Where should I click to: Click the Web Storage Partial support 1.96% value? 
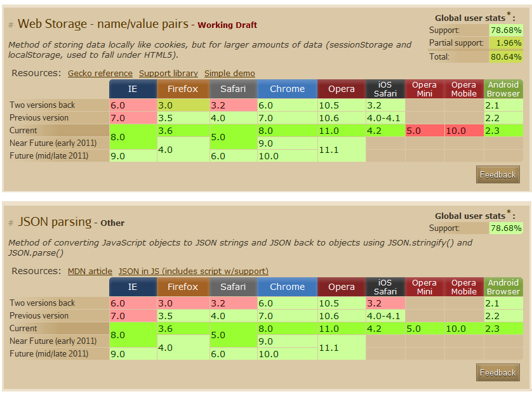(506, 43)
